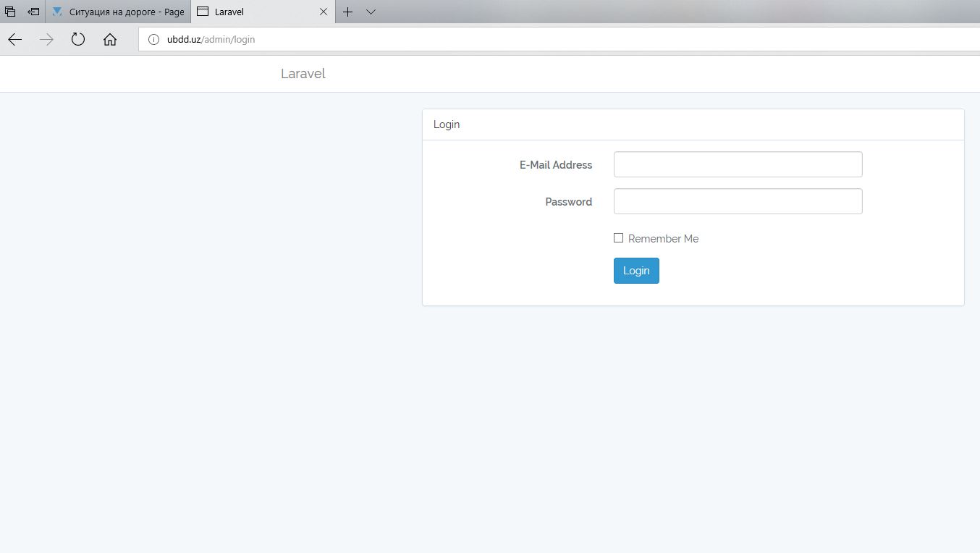The width and height of the screenshot is (980, 553).
Task: Click into the Password field
Action: 738,201
